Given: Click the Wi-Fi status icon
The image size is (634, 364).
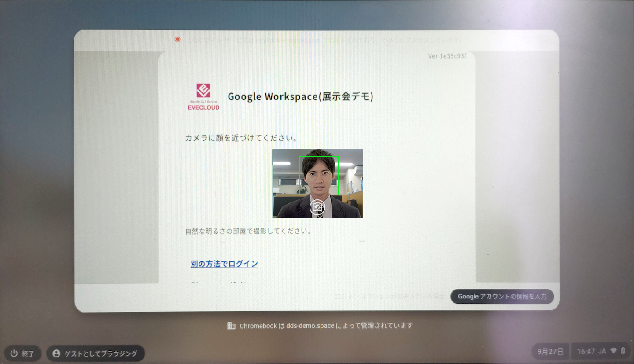Looking at the screenshot, I should (614, 351).
